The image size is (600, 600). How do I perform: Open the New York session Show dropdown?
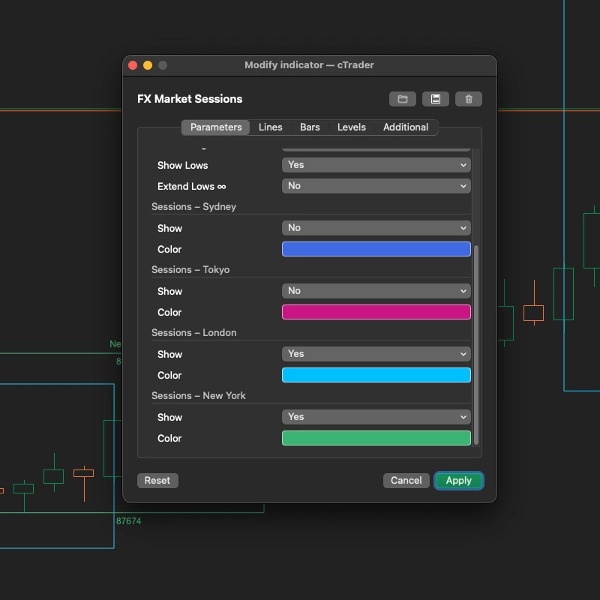tap(376, 417)
